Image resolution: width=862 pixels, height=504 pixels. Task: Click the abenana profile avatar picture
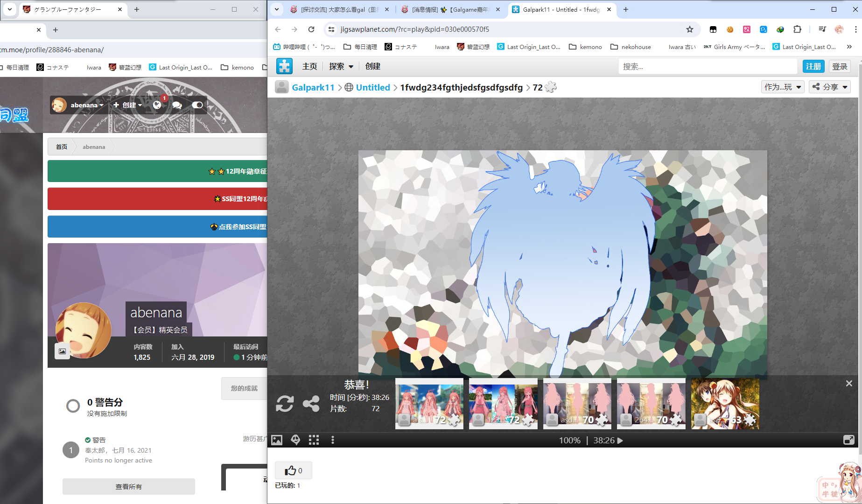click(84, 330)
